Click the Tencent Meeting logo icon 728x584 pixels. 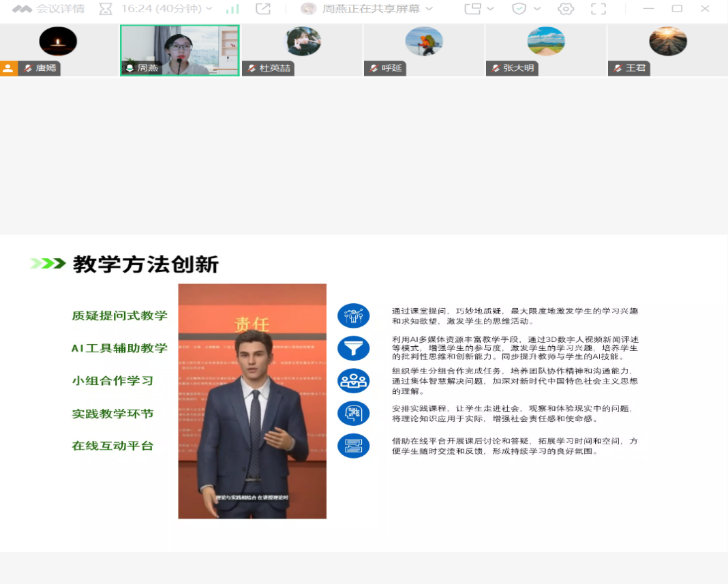(22, 9)
